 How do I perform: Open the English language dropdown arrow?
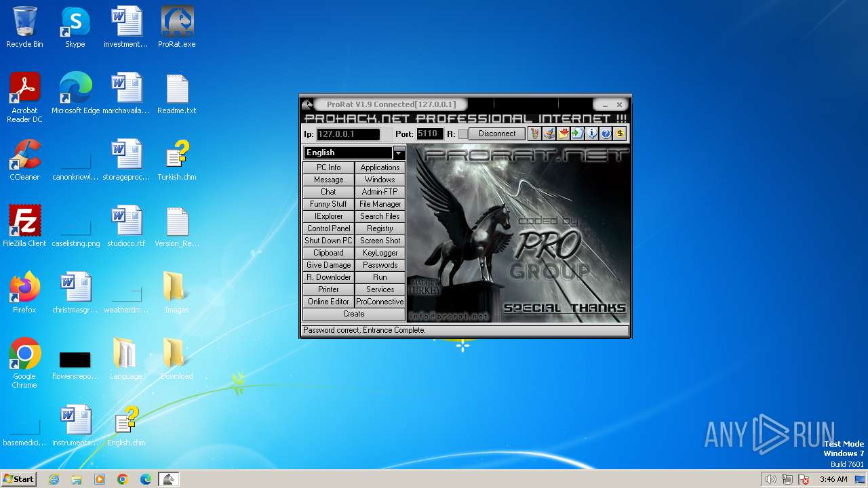point(399,152)
